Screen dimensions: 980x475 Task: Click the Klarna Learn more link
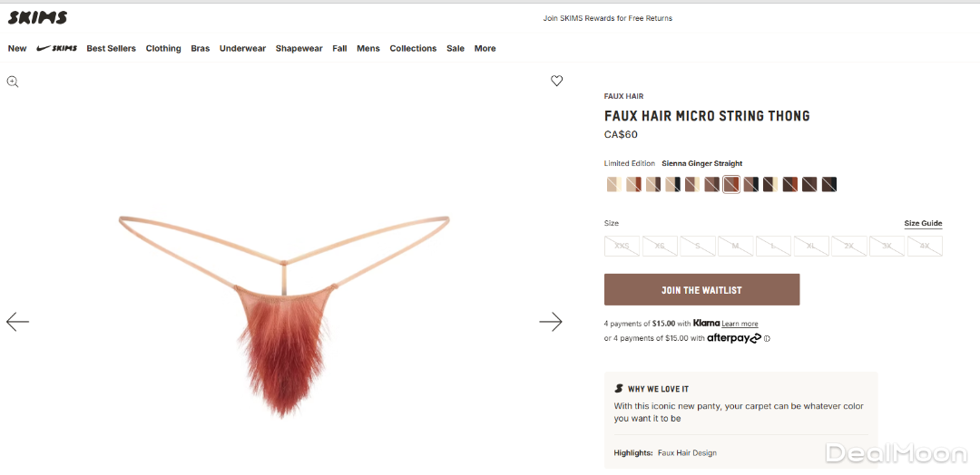pyautogui.click(x=740, y=325)
